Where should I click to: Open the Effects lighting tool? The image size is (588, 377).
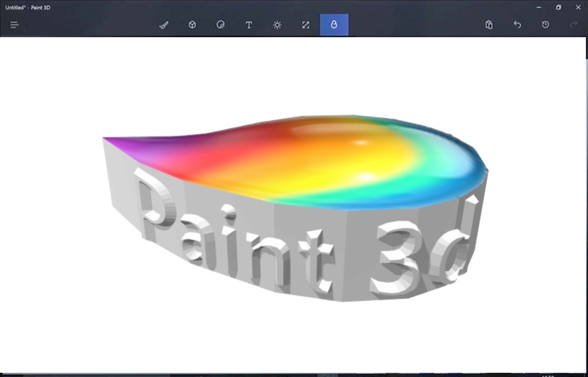[277, 25]
